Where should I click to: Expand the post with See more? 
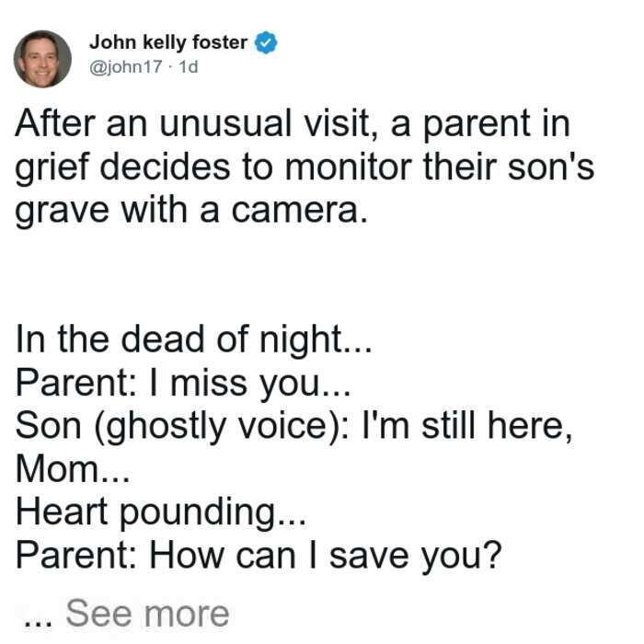point(147,614)
